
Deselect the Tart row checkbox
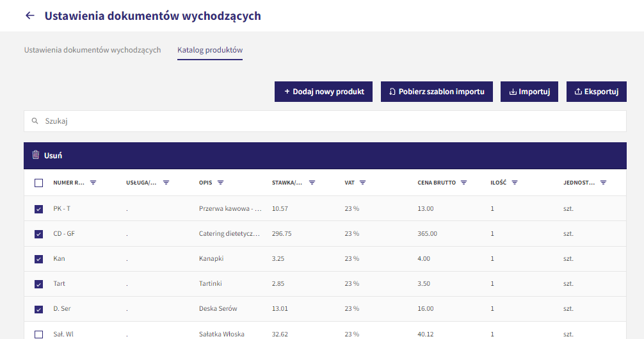(x=38, y=285)
